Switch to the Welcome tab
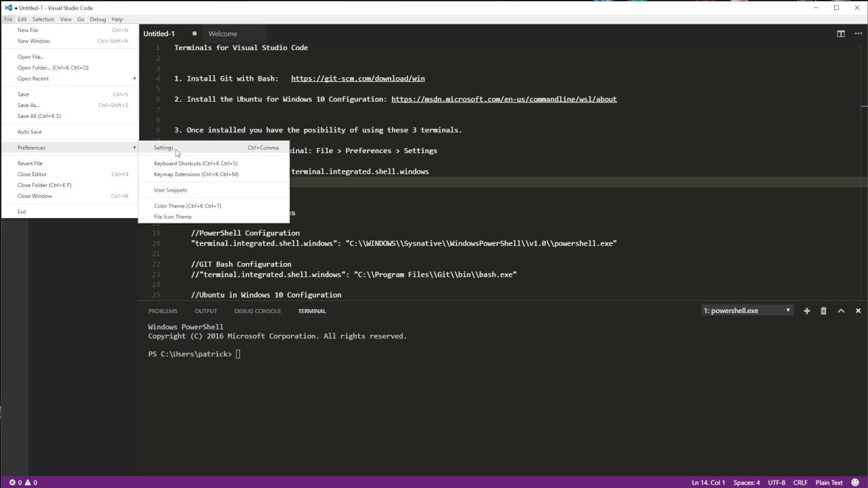This screenshot has width=868, height=488. (x=234, y=34)
